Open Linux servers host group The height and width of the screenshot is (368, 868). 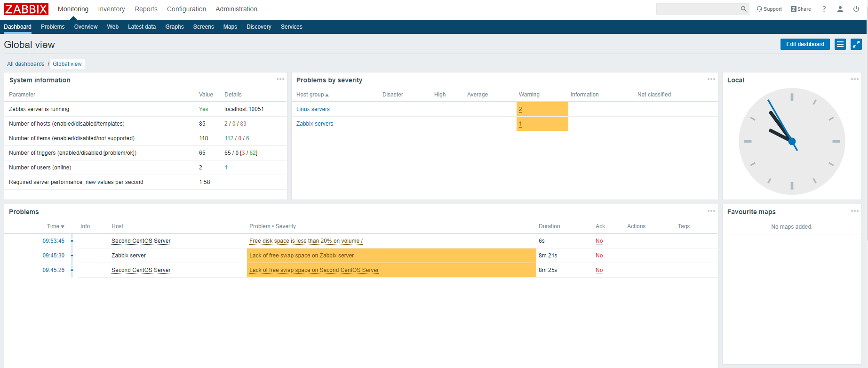[313, 109]
